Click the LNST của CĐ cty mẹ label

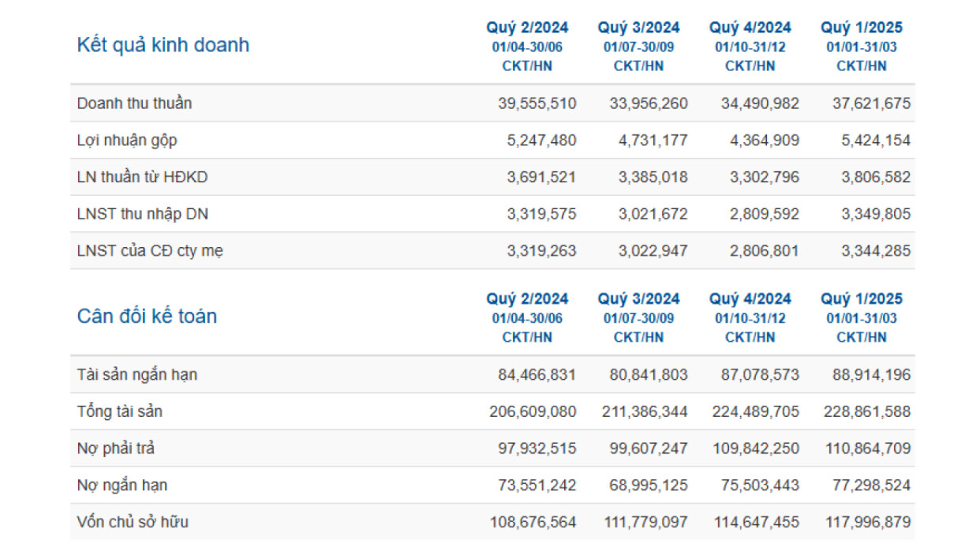150,251
